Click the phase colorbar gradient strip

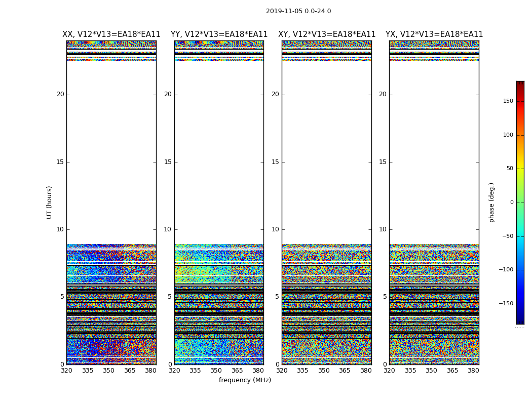[x=520, y=202]
